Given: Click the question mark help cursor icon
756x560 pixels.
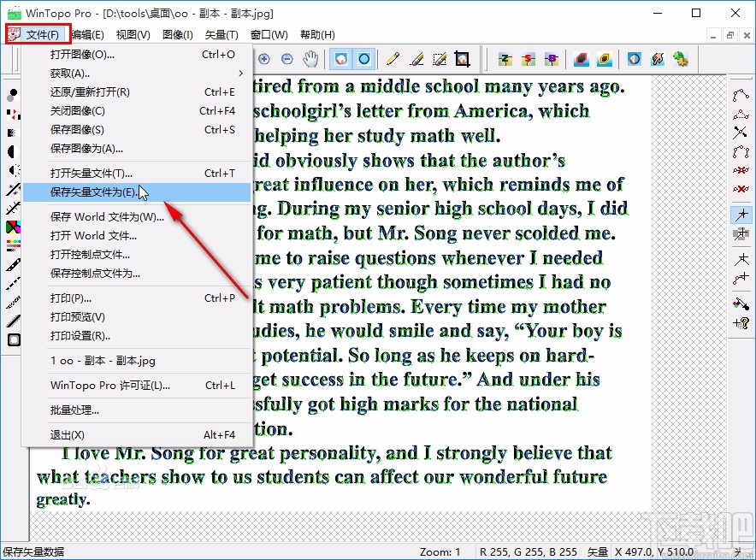Looking at the screenshot, I should pyautogui.click(x=741, y=322).
